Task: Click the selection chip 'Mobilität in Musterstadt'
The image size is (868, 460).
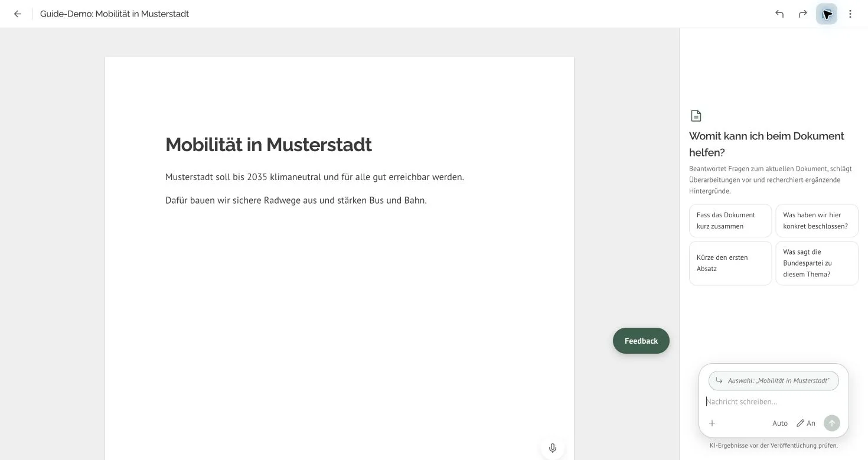Action: click(774, 381)
